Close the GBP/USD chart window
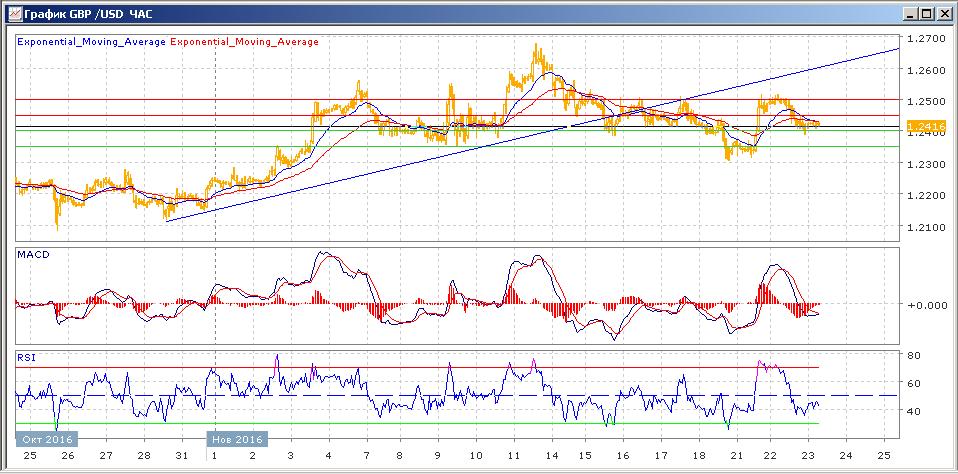Viewport: 958px width, 474px height. (942, 13)
